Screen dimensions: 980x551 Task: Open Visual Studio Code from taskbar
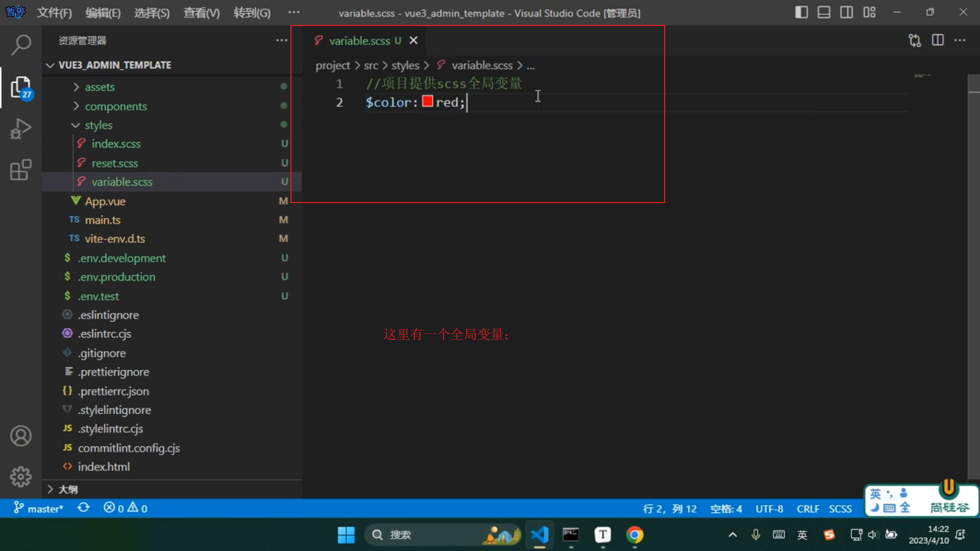(x=540, y=535)
